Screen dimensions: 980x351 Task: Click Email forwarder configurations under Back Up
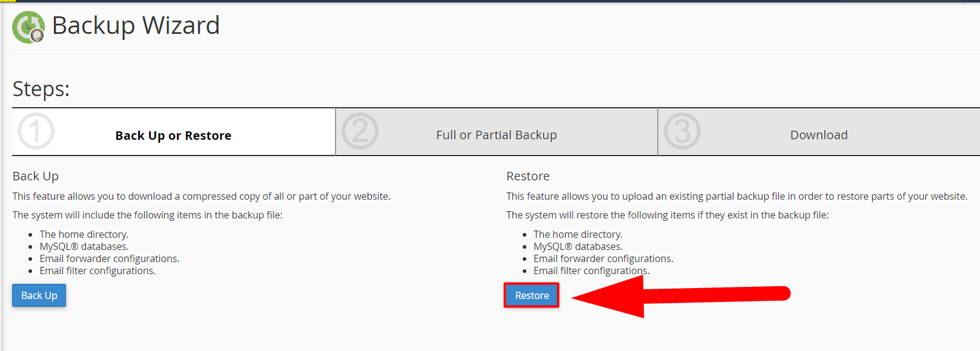point(110,258)
